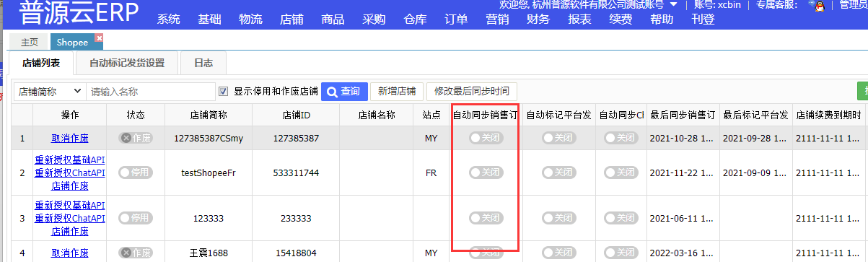Click 取消作废 link for 127385387CSmy

coord(70,137)
